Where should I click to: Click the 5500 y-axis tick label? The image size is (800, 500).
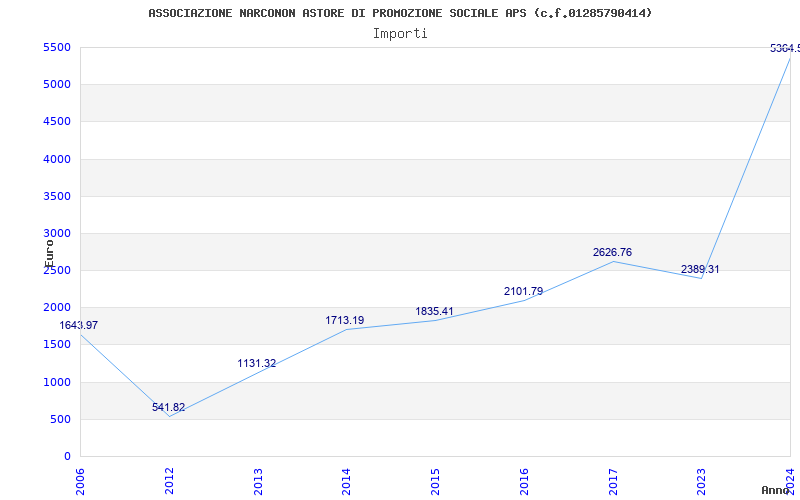56,47
